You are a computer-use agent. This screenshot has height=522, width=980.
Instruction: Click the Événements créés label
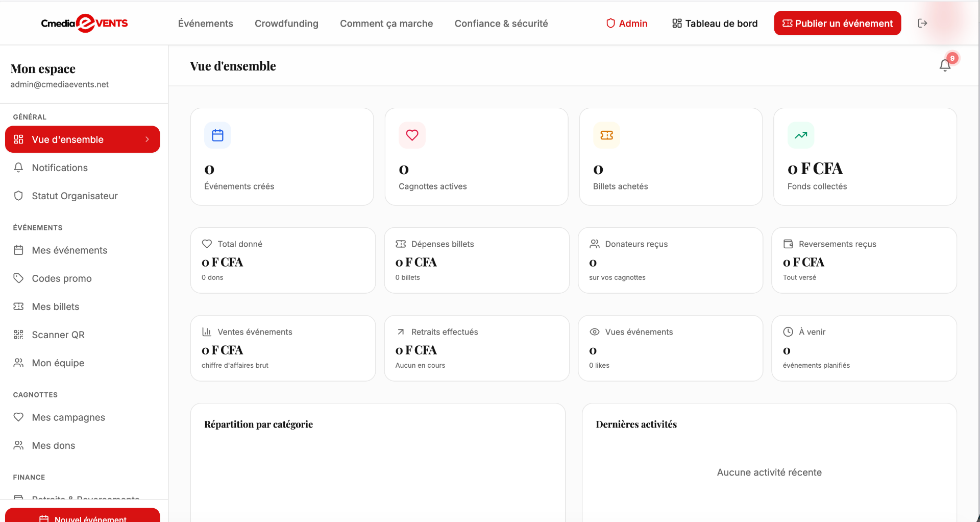tap(239, 186)
